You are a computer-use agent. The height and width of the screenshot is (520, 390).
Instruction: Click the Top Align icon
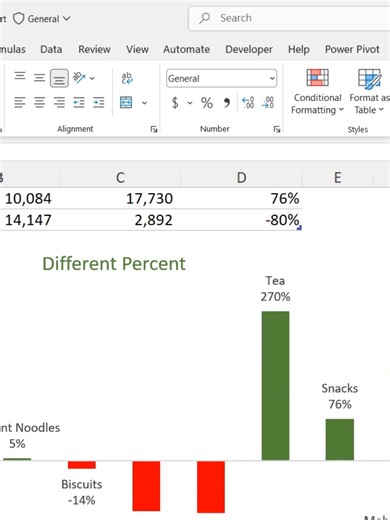click(x=20, y=77)
